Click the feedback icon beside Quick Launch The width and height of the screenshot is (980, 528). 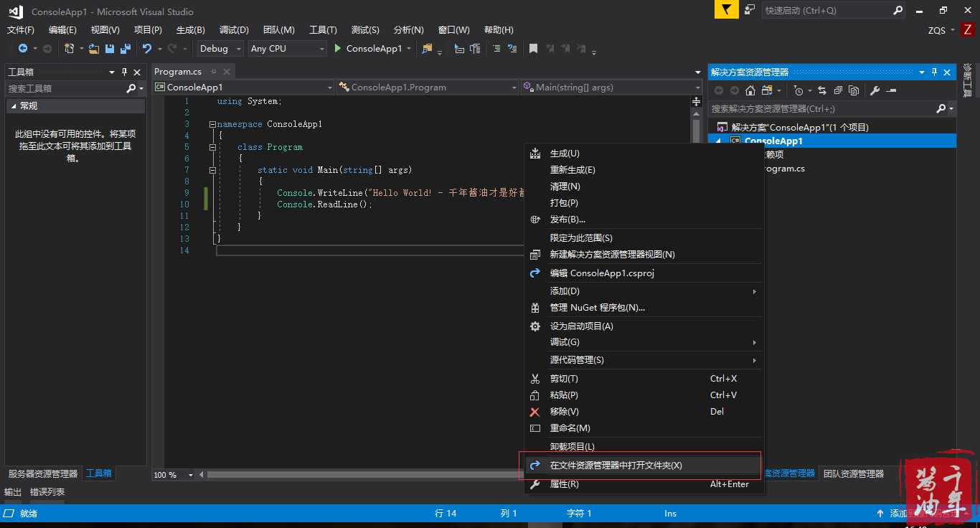point(749,10)
